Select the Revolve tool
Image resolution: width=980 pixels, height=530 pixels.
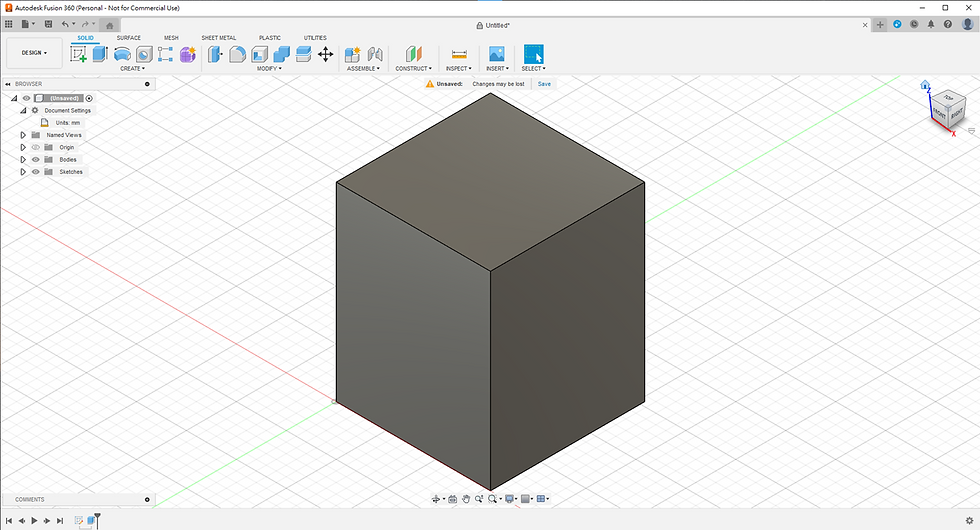coord(122,54)
